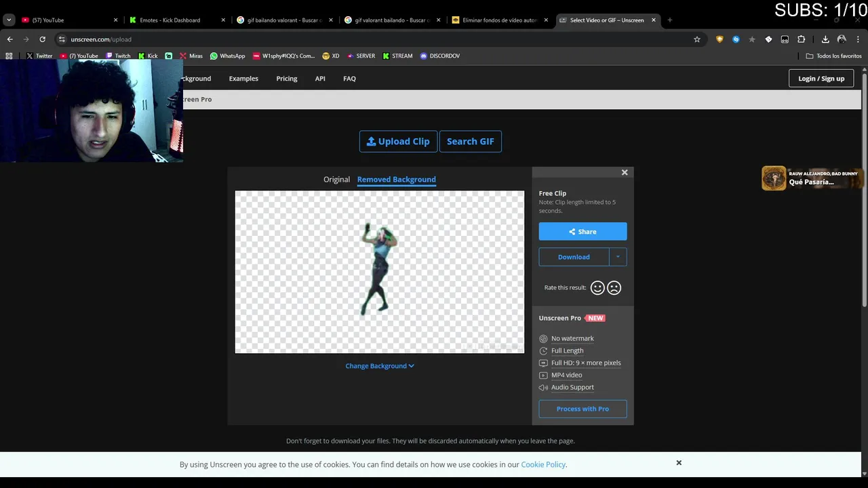Open the SERVER bookmark
The image size is (868, 488).
coord(361,56)
